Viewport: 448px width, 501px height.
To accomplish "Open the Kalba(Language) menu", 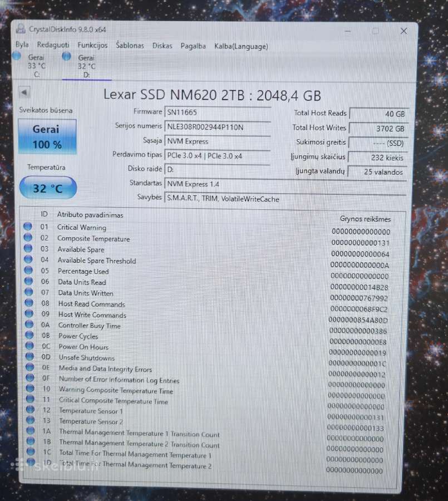I will (x=241, y=46).
